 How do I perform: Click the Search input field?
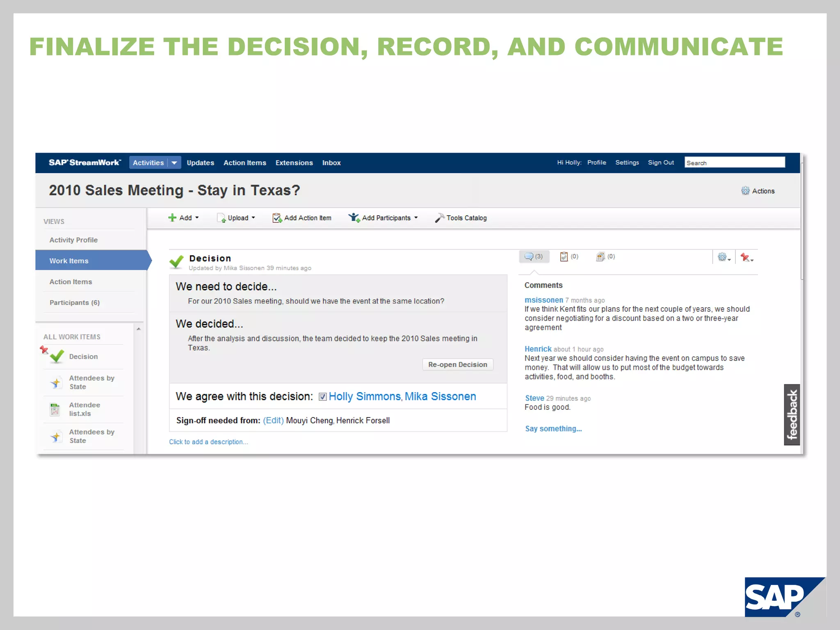point(734,163)
